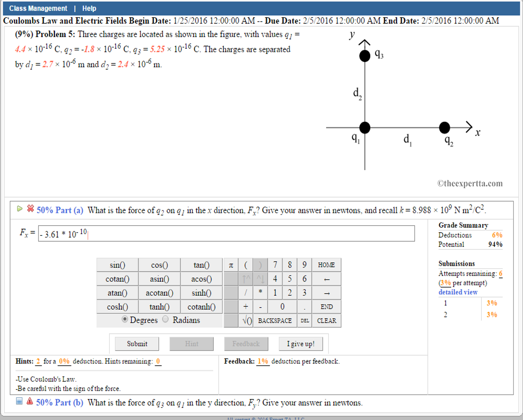
Task: Expand Part (b) using the blue square icon
Action: 19,401
